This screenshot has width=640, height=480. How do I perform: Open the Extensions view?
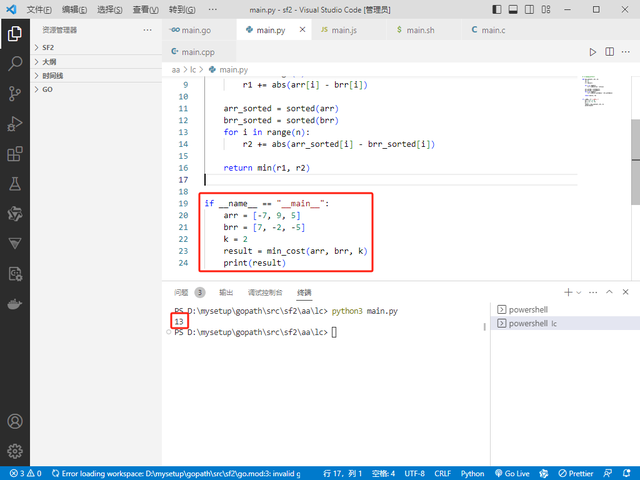coord(15,154)
